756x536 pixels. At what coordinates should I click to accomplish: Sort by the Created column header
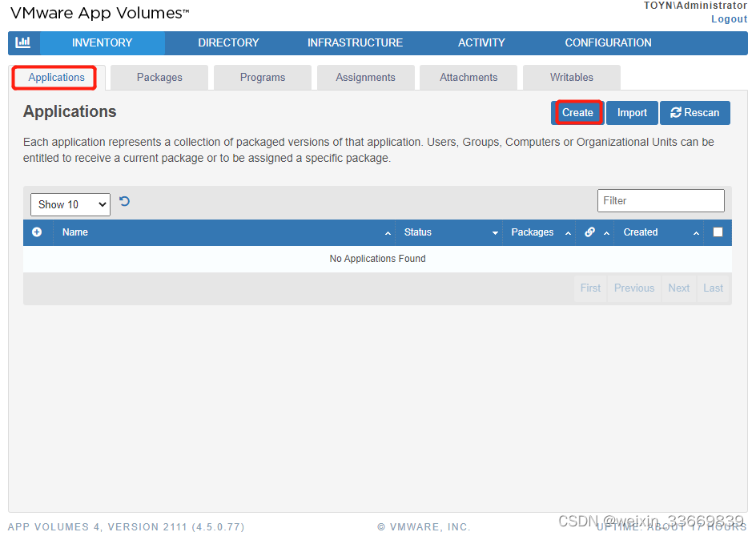[658, 232]
